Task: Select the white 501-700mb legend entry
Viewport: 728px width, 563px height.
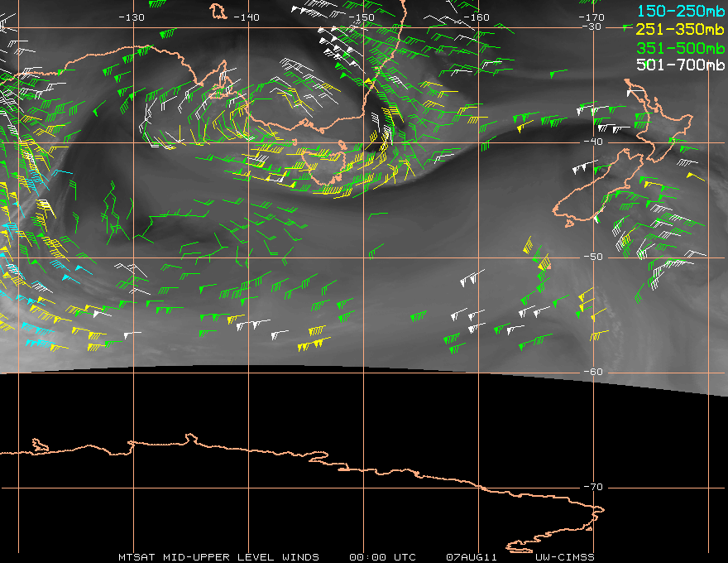Action: 677,65
